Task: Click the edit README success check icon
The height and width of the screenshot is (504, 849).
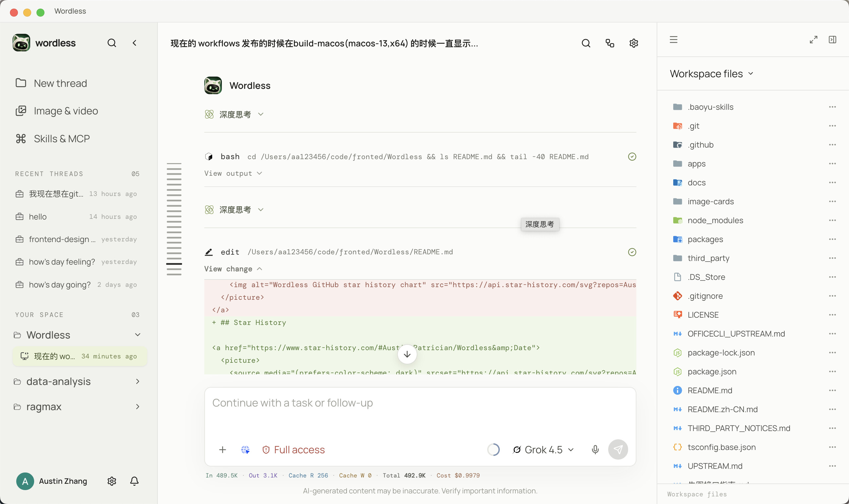Action: [x=632, y=252]
